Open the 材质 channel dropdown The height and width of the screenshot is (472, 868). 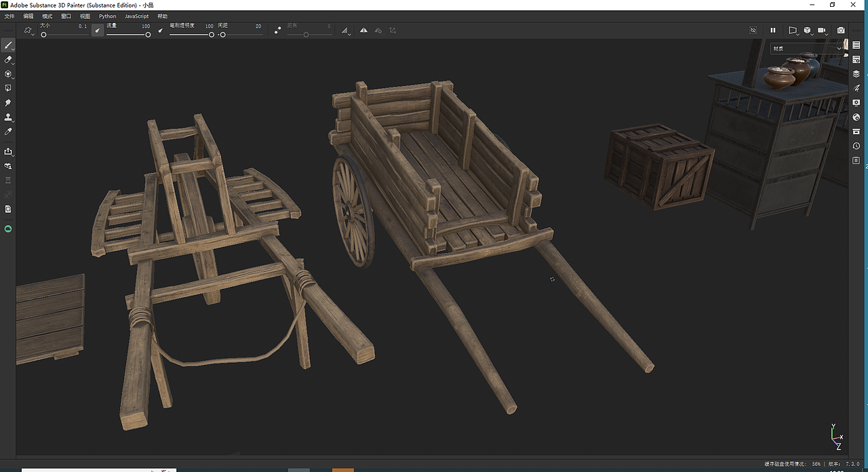(x=807, y=48)
